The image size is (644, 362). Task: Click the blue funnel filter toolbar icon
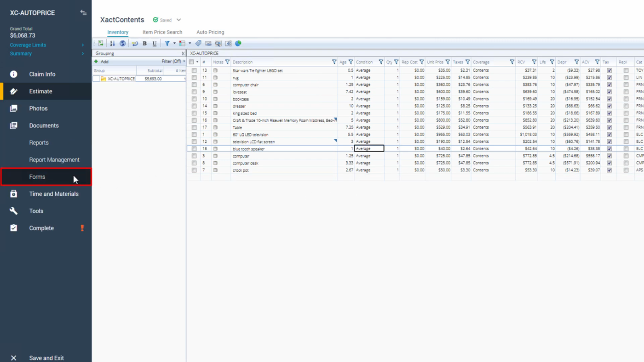click(167, 43)
